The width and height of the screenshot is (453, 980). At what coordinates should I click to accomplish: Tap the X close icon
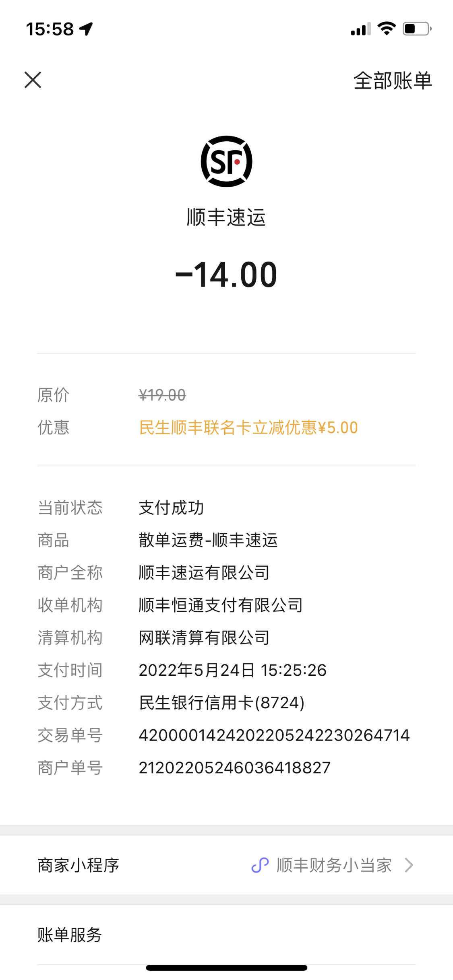[x=33, y=80]
